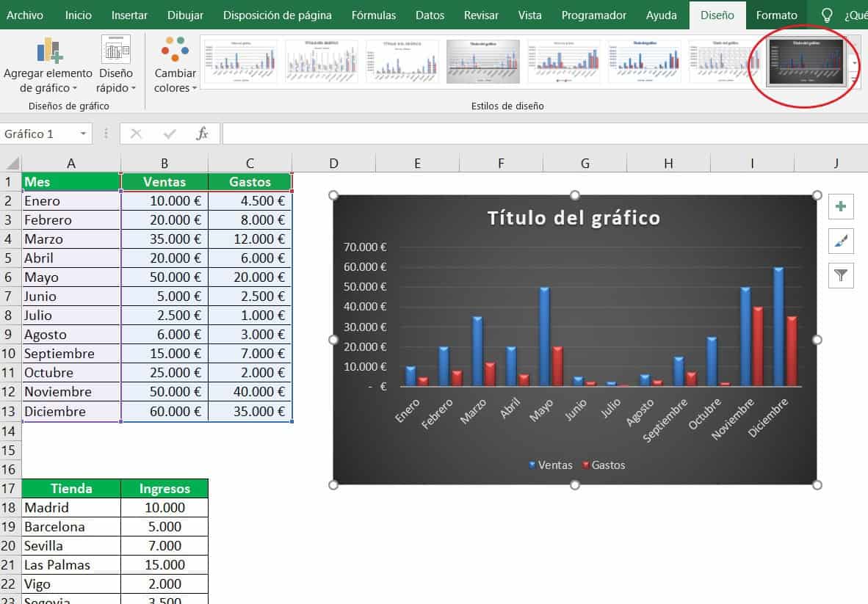Select column B header

coord(164,163)
